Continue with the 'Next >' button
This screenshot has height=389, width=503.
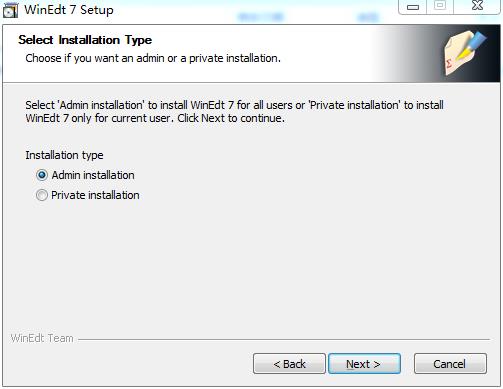point(364,364)
